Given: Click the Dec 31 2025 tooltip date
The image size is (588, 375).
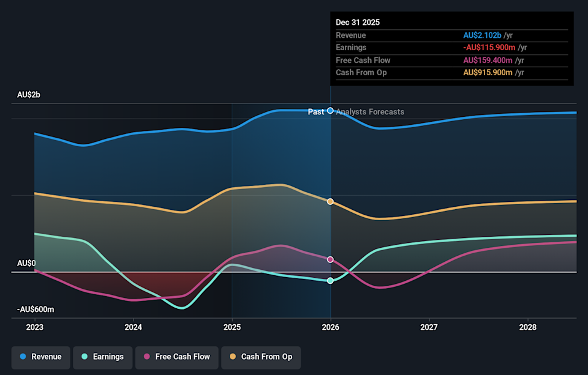Looking at the screenshot, I should pyautogui.click(x=358, y=22).
